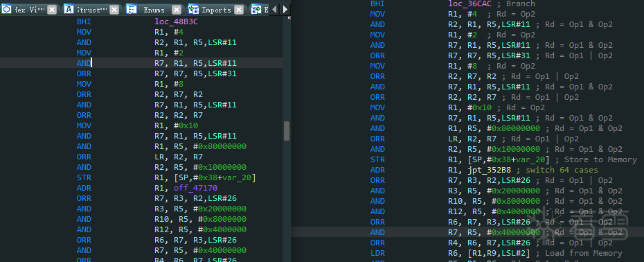Select 'LR, R2, R7' operands in right pane
Screen dimensions: 644x262
point(472,139)
